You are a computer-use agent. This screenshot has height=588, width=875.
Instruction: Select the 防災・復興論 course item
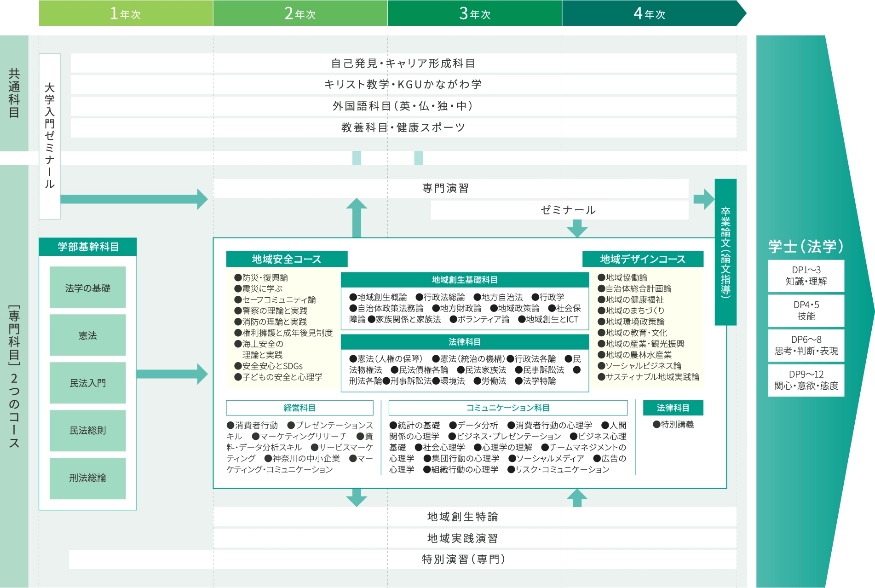point(261,277)
